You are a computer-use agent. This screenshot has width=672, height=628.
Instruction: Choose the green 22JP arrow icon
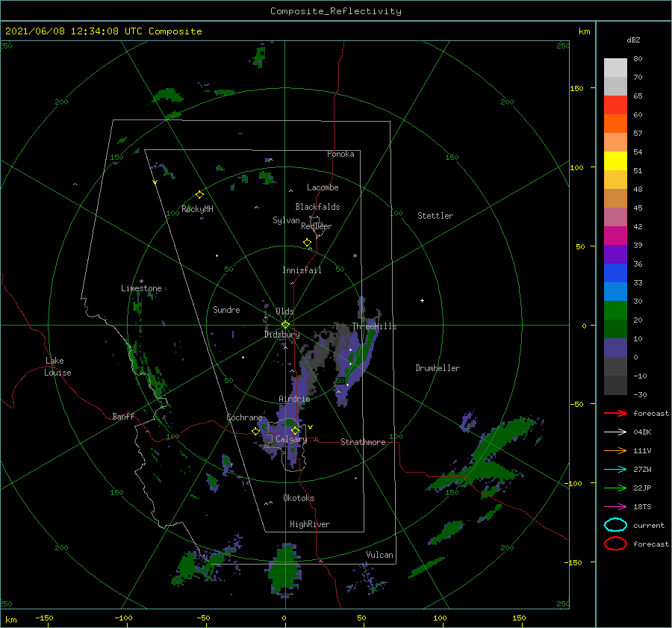(615, 488)
